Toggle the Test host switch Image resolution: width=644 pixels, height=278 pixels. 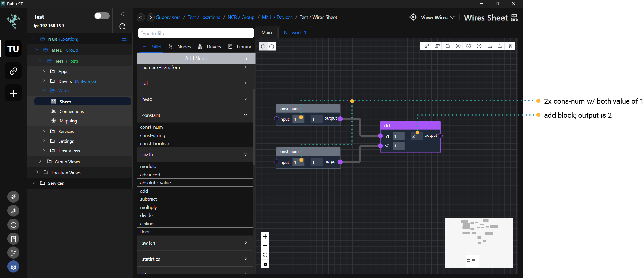[x=102, y=16]
